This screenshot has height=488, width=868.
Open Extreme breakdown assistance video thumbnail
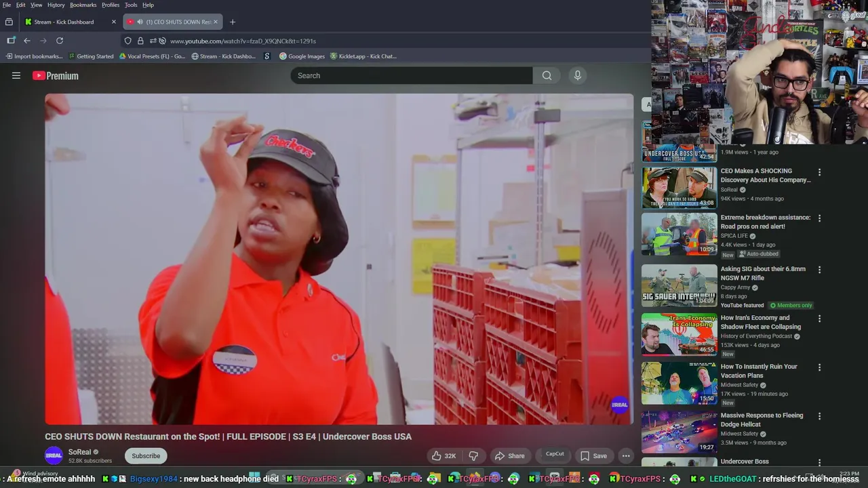[679, 235]
